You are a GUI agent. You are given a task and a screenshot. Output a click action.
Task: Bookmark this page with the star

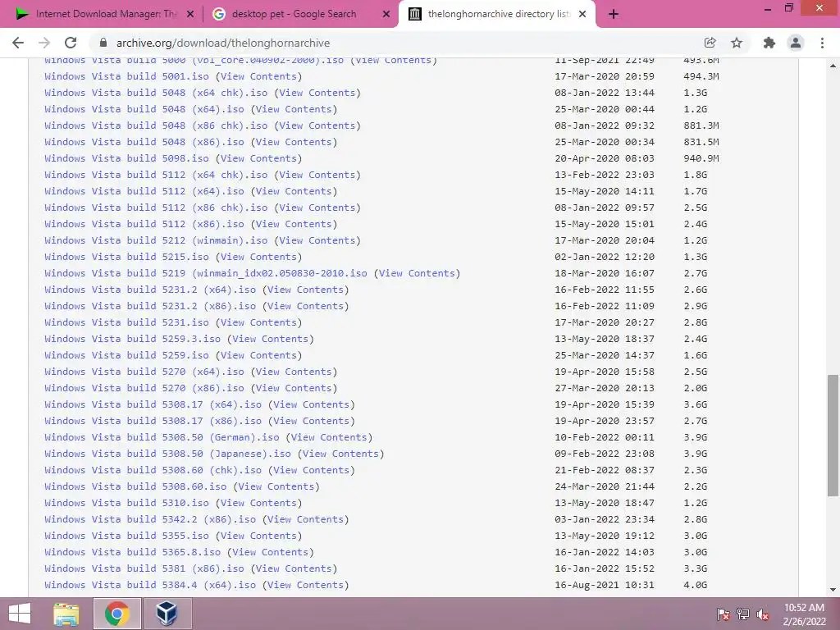click(737, 43)
